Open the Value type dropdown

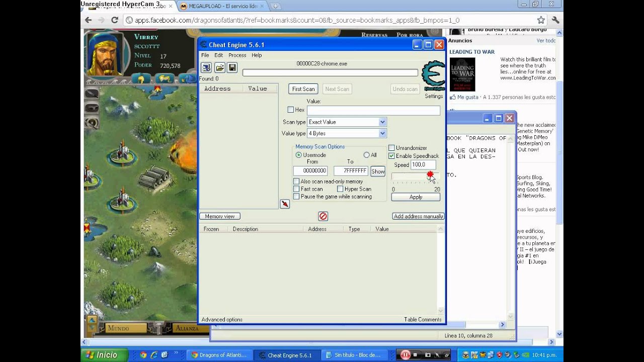[347, 133]
